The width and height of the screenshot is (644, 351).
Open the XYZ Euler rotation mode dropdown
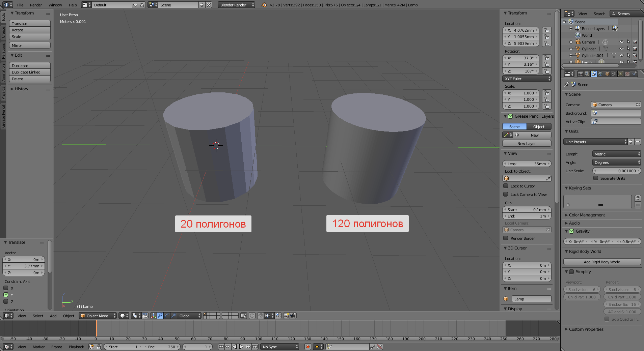pos(527,79)
